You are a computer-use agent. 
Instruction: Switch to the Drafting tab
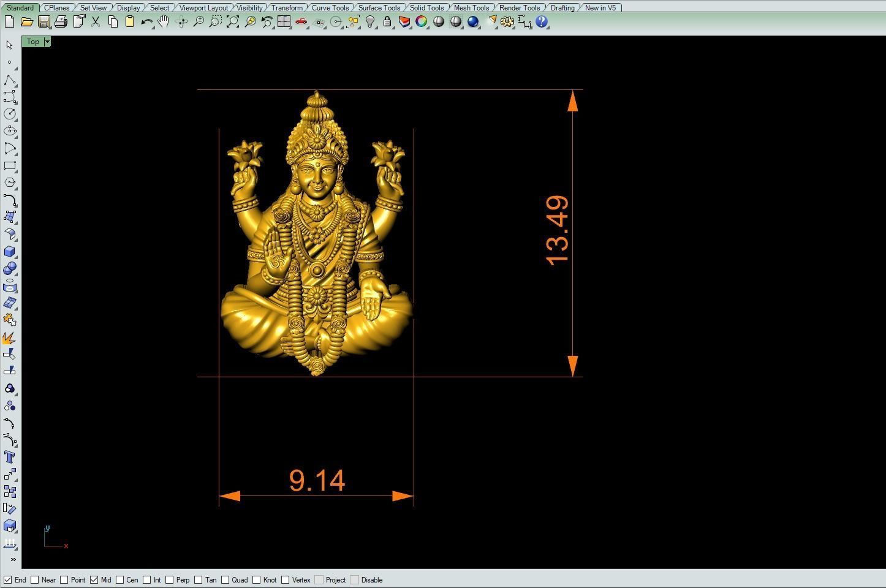[x=562, y=8]
